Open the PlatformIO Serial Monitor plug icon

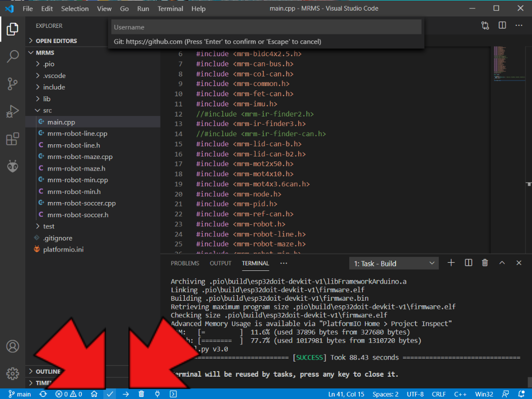click(x=157, y=394)
